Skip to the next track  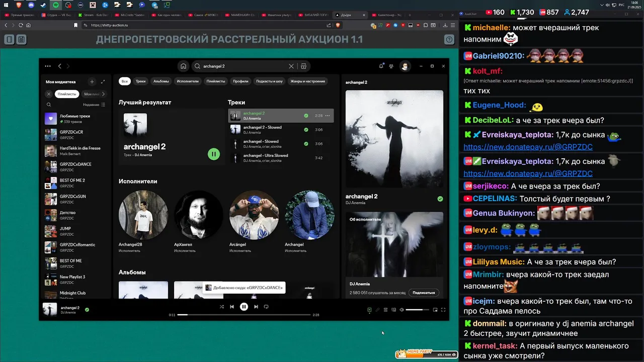click(x=256, y=307)
